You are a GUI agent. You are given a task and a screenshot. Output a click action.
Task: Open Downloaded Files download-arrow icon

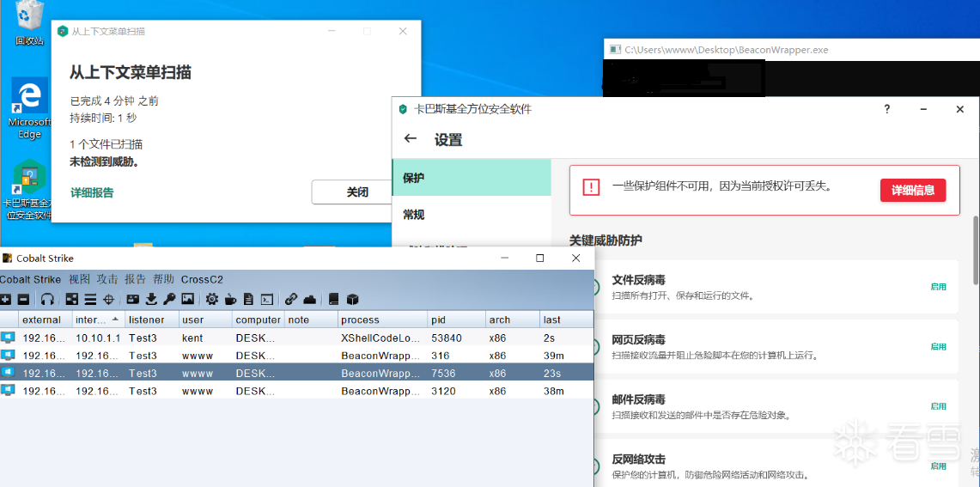point(150,299)
